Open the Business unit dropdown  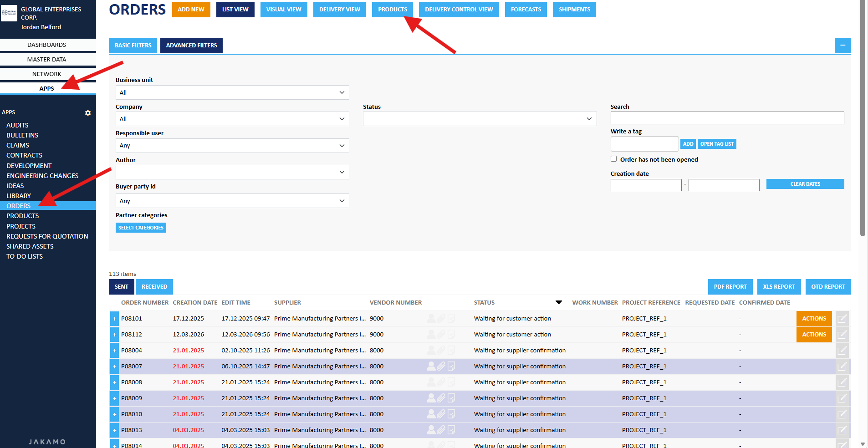(x=232, y=92)
